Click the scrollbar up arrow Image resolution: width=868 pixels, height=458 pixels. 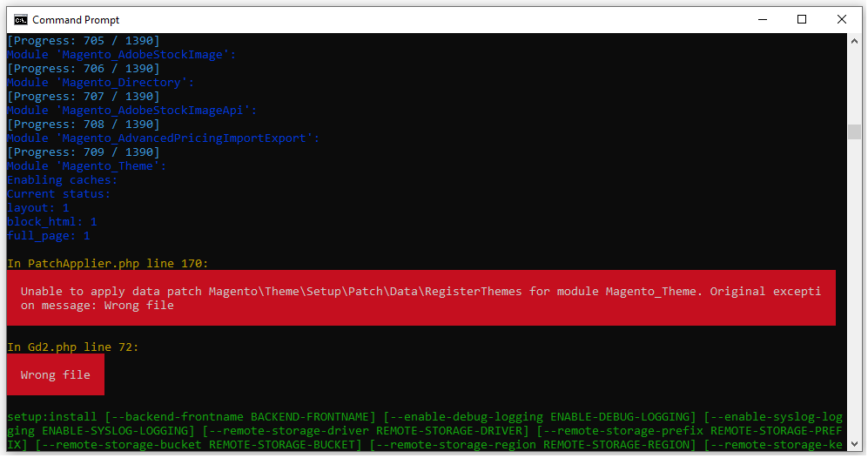(x=854, y=41)
